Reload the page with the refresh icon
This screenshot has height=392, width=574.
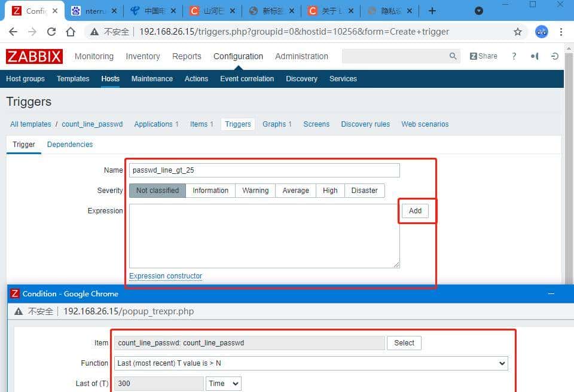pyautogui.click(x=51, y=31)
